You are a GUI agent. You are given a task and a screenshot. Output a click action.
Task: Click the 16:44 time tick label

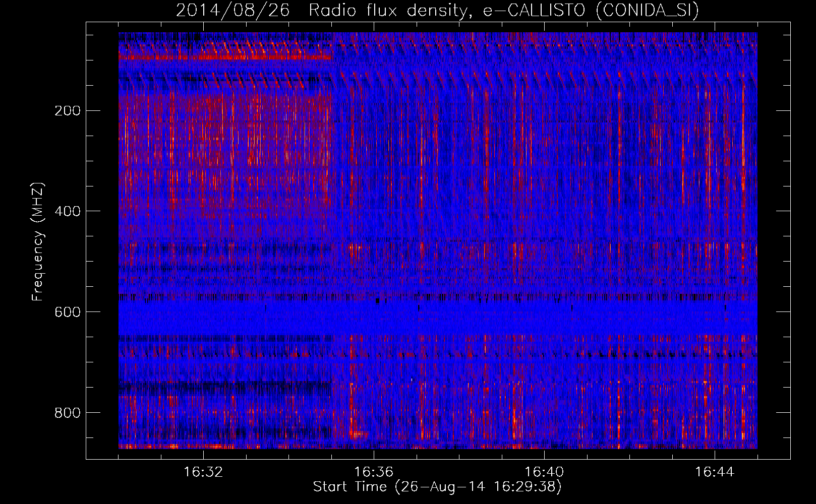pos(715,472)
